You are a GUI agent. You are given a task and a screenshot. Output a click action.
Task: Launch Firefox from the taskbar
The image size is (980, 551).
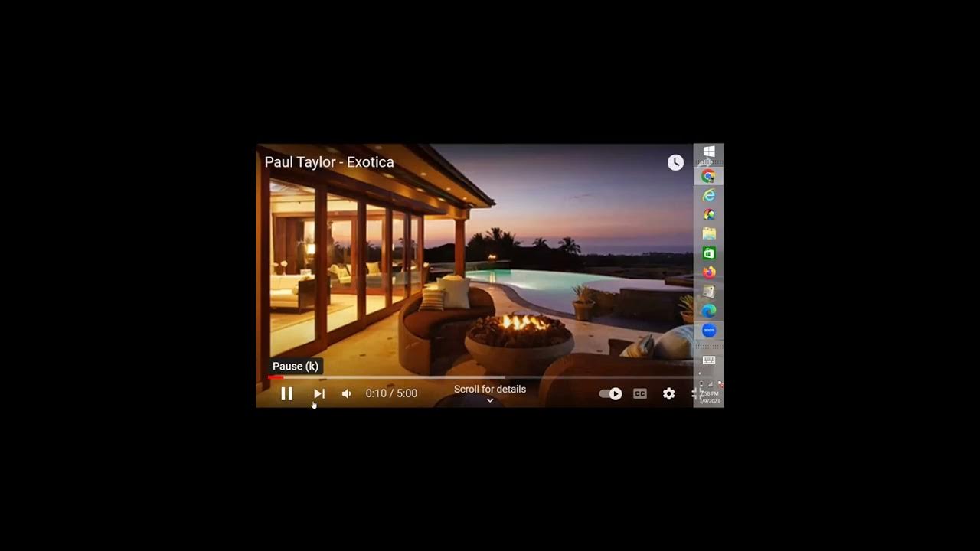coord(709,272)
